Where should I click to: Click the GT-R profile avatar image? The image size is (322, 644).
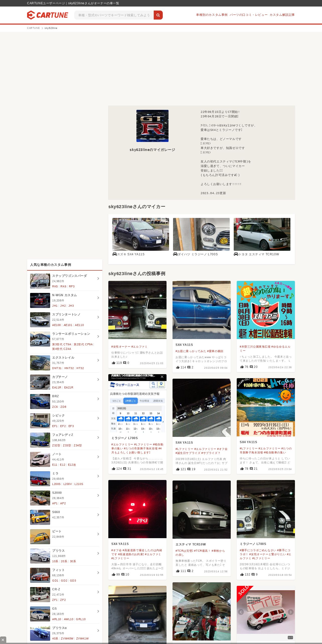click(152, 126)
